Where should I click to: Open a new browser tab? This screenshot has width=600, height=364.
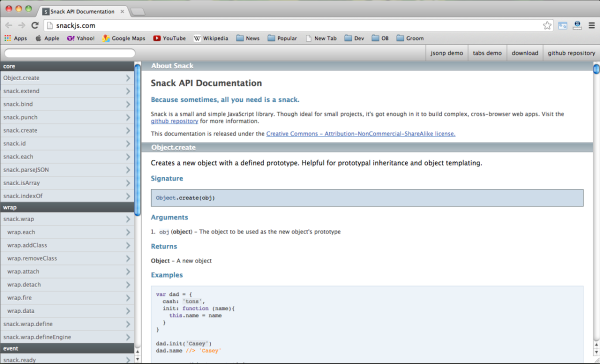[x=137, y=12]
